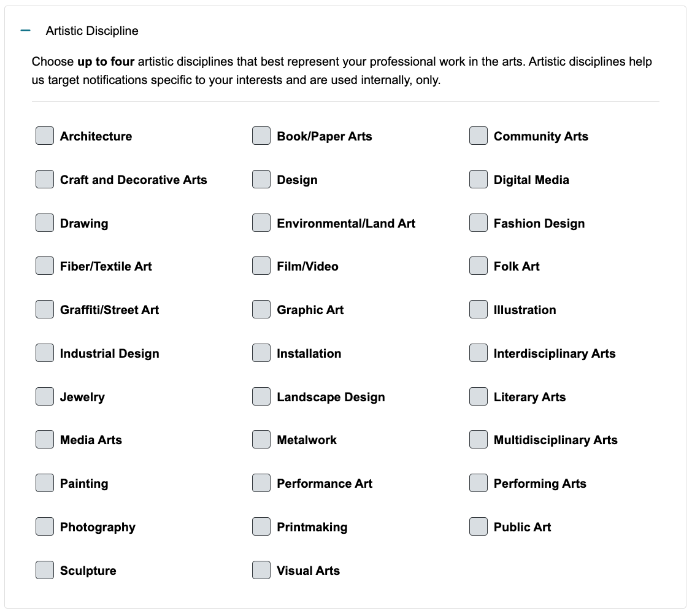692x616 pixels.
Task: Choose Environmental/Land Art
Action: pos(261,223)
